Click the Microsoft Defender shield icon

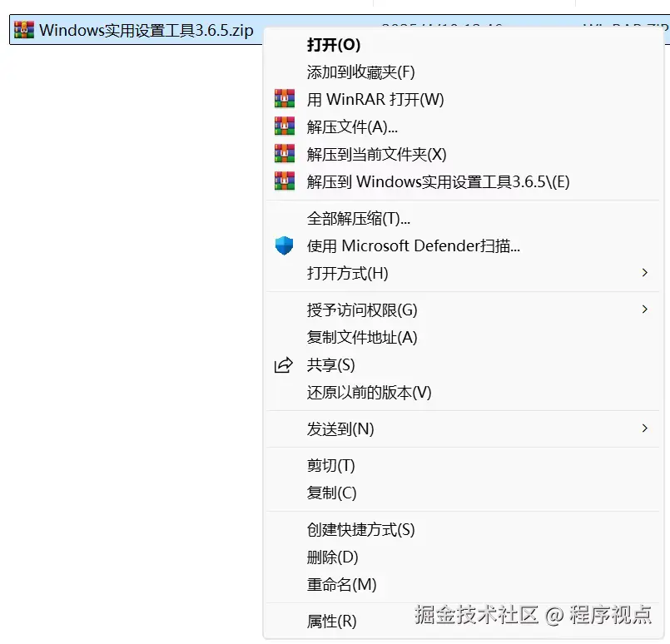tap(284, 245)
